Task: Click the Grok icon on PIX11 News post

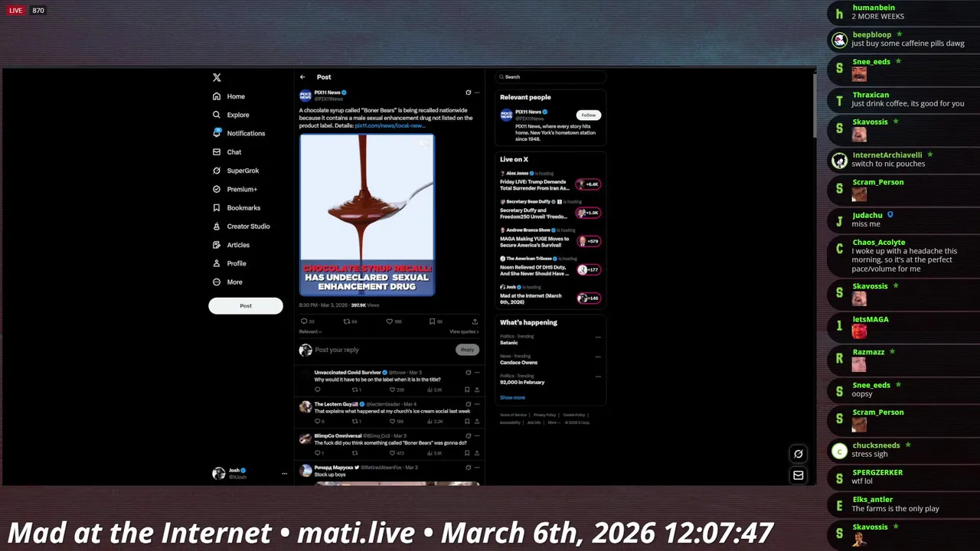Action: [x=469, y=93]
